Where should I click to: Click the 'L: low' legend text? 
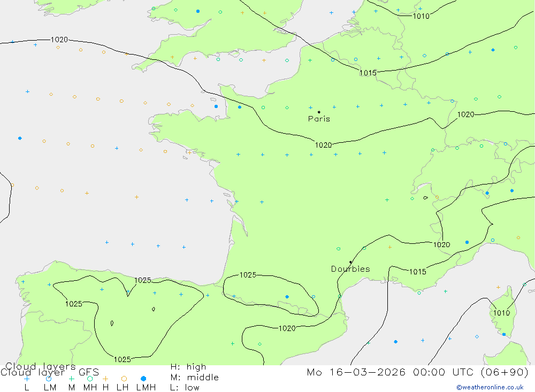pyautogui.click(x=185, y=388)
